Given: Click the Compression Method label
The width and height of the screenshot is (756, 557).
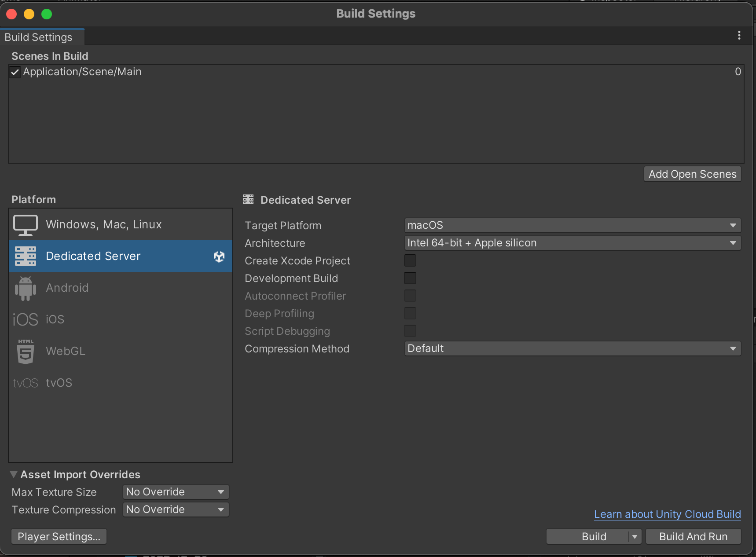Looking at the screenshot, I should [x=297, y=348].
